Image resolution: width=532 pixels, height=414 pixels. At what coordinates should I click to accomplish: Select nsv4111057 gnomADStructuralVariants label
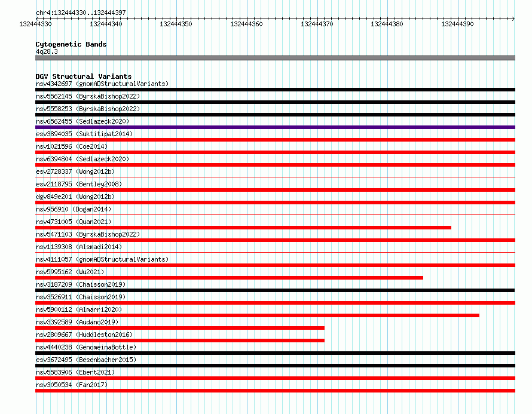point(102,259)
